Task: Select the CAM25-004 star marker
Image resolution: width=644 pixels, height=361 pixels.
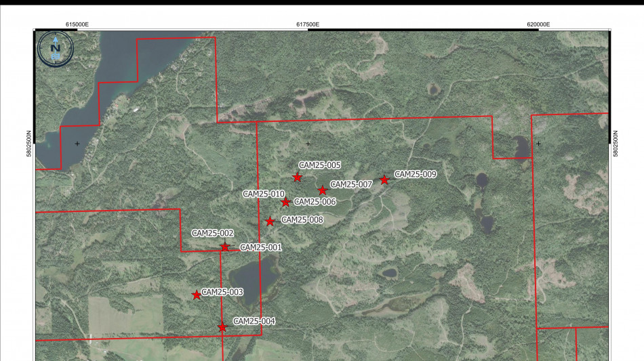Action: (x=222, y=327)
